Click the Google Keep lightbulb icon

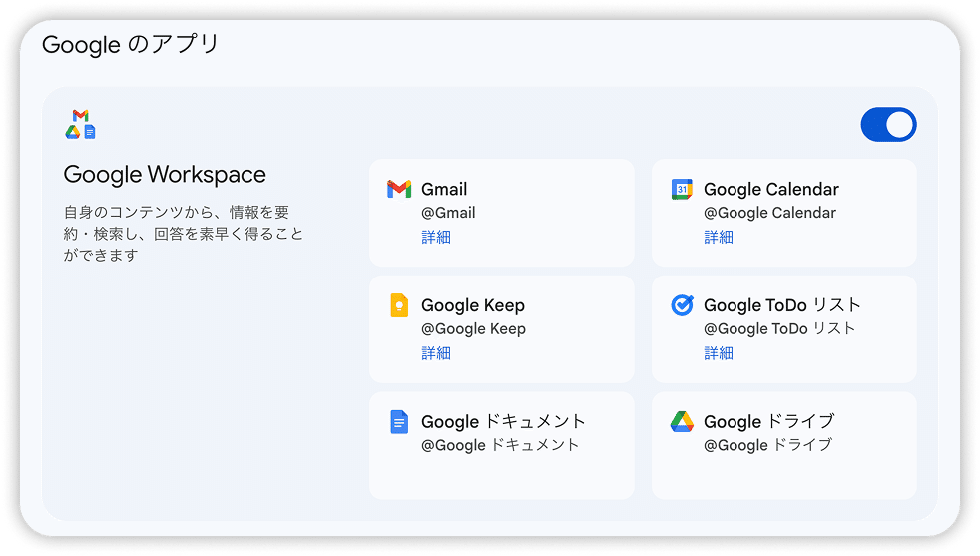tap(399, 305)
